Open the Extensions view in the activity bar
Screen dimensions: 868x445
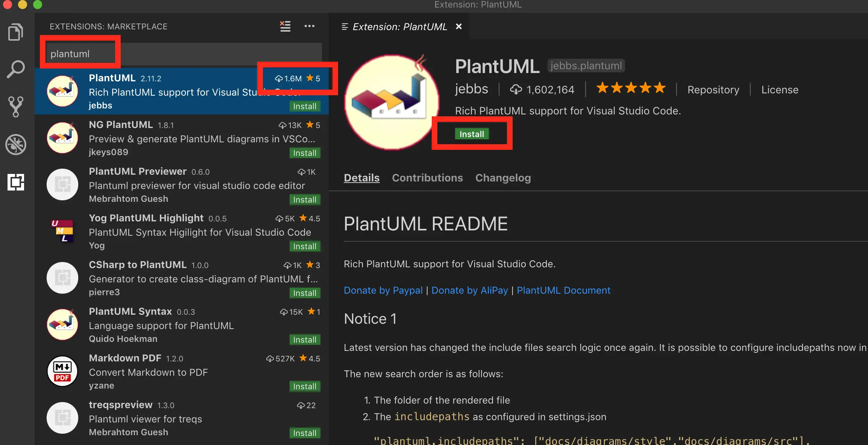15,183
